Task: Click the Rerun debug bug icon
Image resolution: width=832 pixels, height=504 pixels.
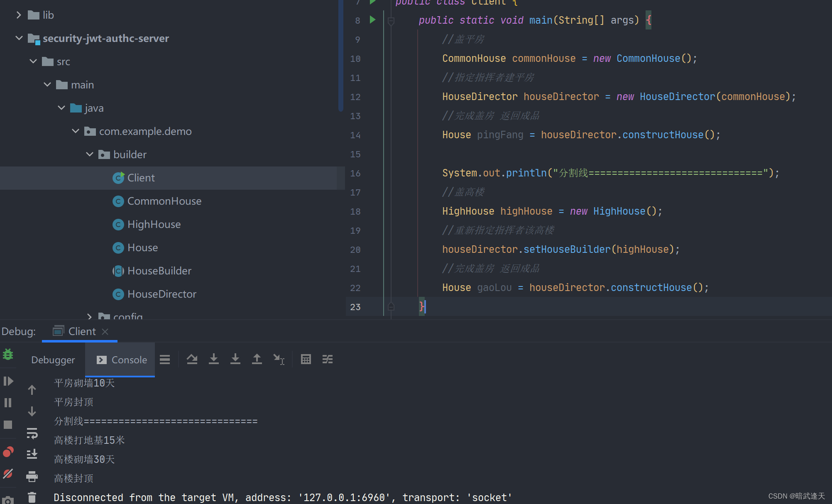Action: [x=8, y=355]
